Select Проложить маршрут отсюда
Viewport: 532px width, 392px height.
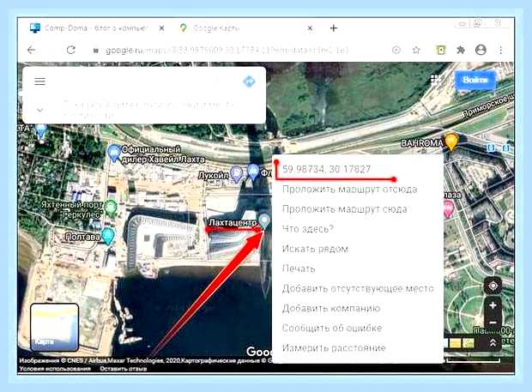(349, 190)
